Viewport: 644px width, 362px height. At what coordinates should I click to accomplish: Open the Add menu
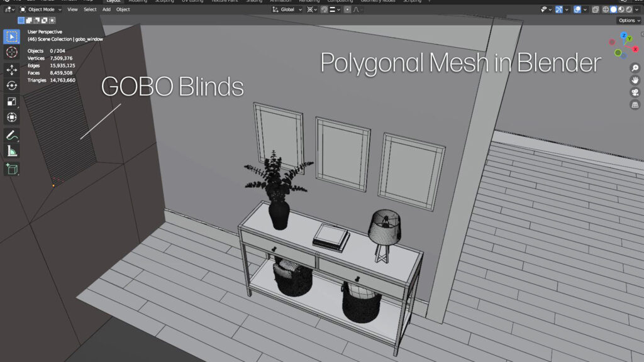[106, 9]
